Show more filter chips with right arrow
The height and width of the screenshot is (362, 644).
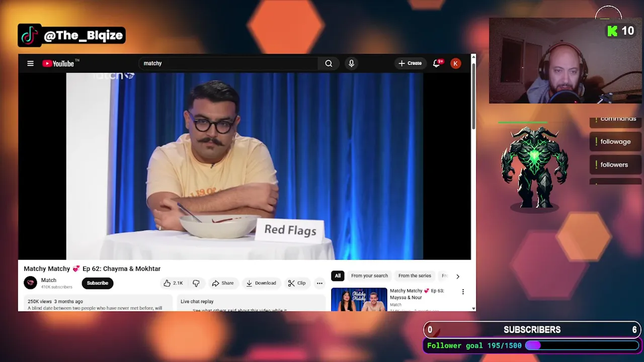pos(457,276)
